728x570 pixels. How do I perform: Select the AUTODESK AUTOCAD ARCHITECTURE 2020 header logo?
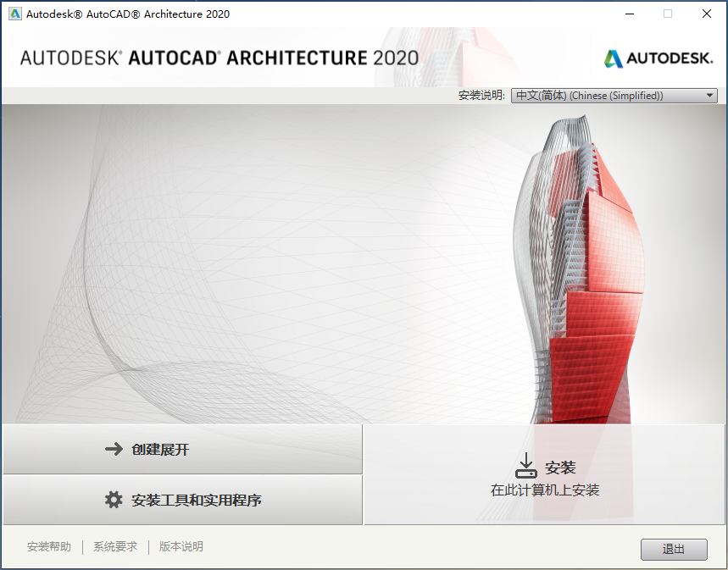point(220,58)
